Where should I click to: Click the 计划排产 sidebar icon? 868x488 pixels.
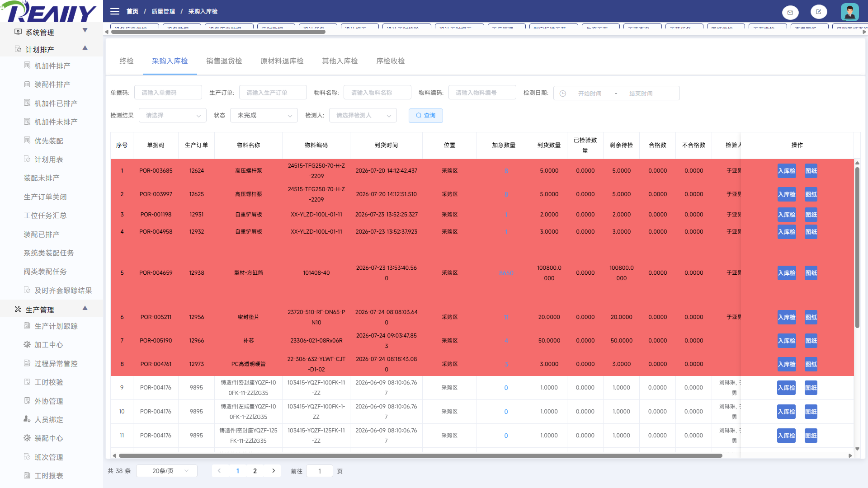point(18,49)
